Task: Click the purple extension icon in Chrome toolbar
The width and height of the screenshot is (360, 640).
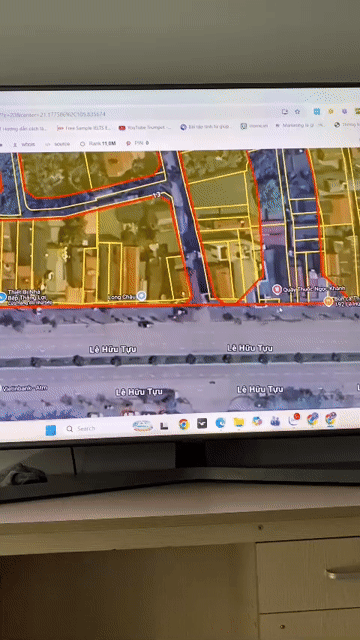Action: [344, 111]
